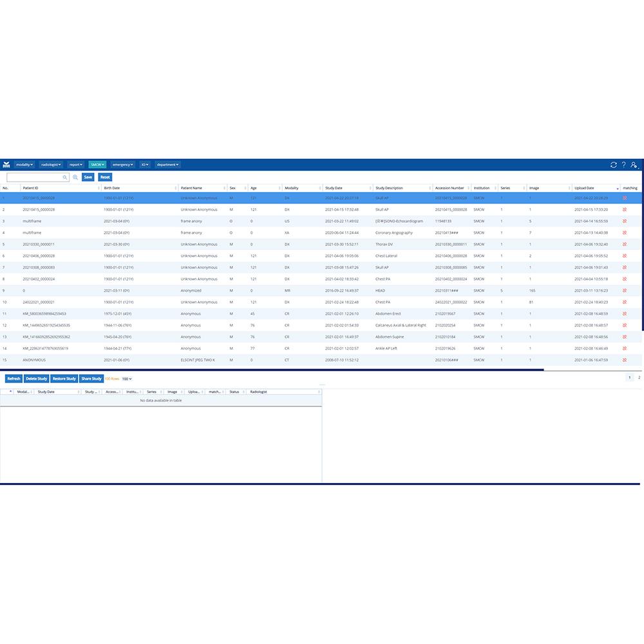644x644 pixels.
Task: Open the department filter menu
Action: click(167, 165)
